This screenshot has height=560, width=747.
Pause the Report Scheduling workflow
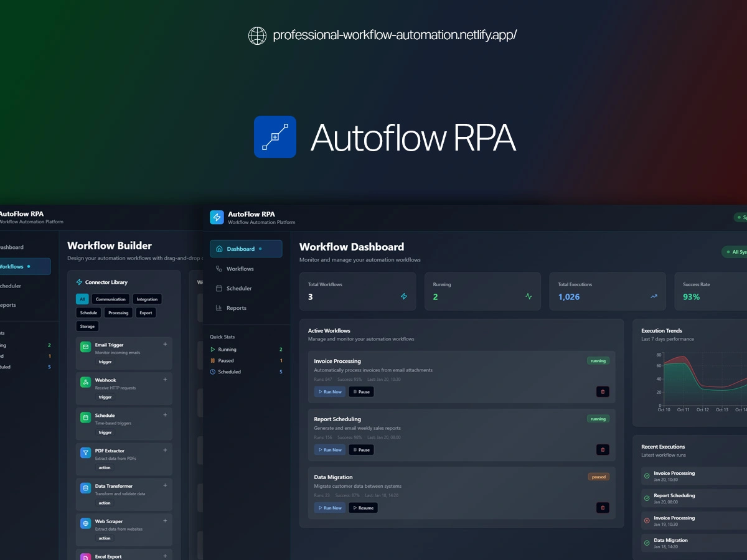(x=361, y=450)
